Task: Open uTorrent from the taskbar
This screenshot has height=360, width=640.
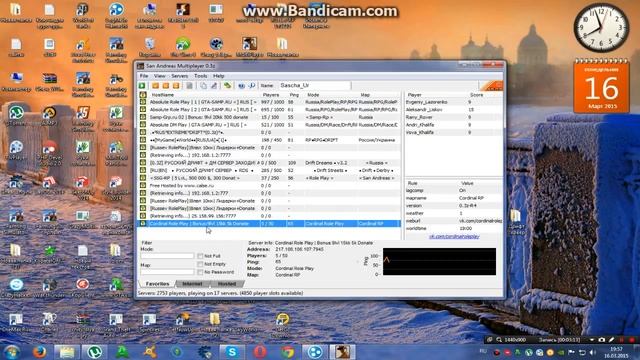Action: pyautogui.click(x=95, y=351)
